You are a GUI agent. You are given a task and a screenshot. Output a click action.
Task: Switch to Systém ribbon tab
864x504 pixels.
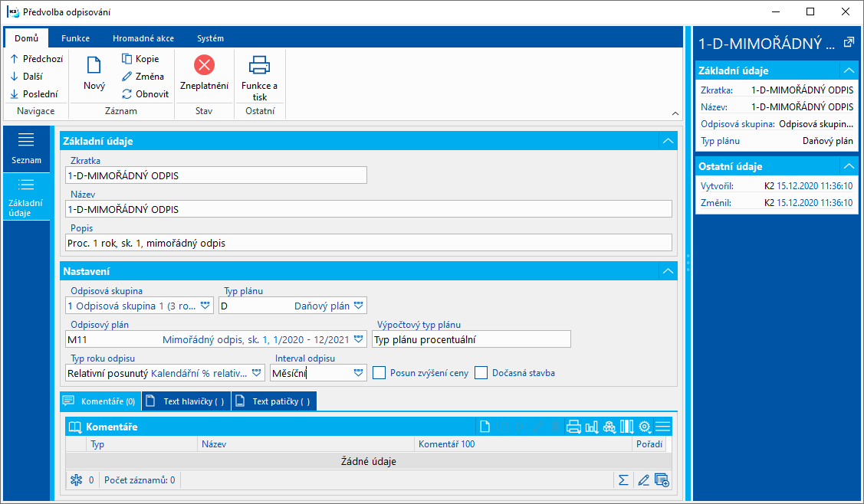(211, 38)
